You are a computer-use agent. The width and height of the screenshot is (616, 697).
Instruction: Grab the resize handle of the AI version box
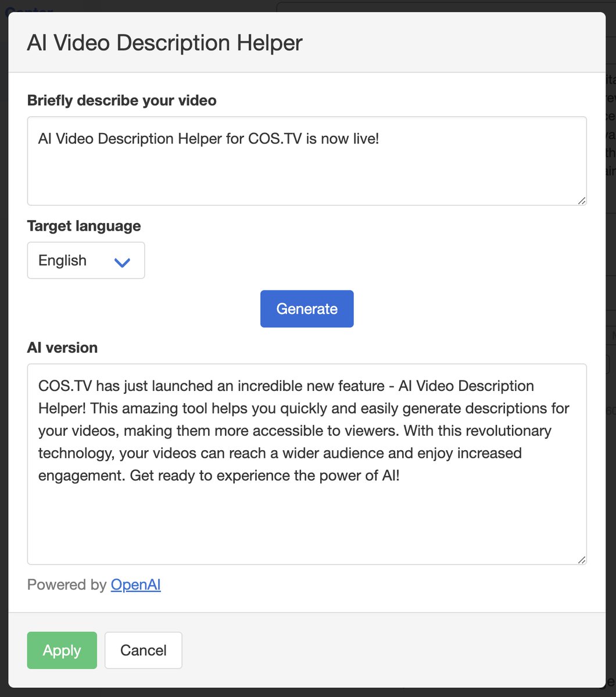[582, 559]
